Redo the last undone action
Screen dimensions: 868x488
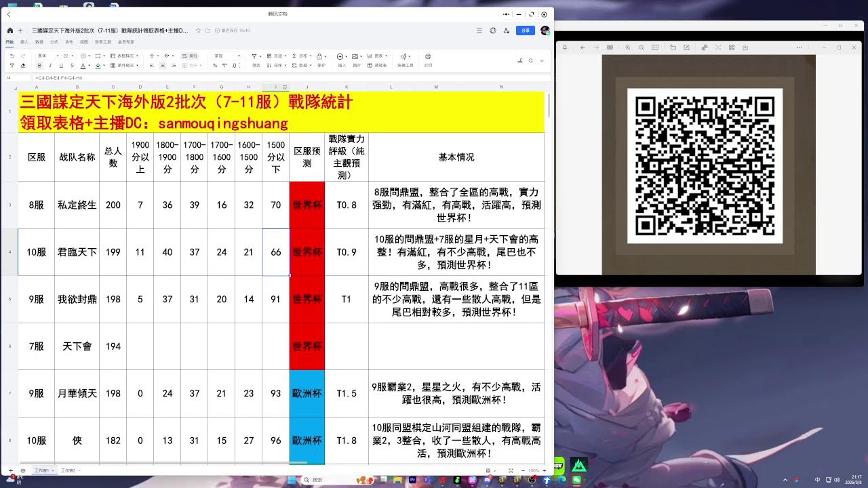point(23,56)
